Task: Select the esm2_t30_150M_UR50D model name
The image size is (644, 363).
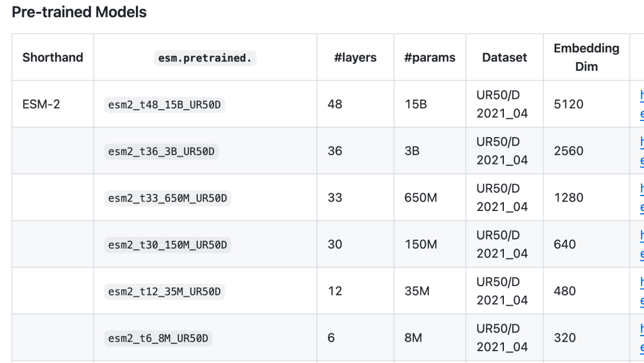Action: pos(168,245)
